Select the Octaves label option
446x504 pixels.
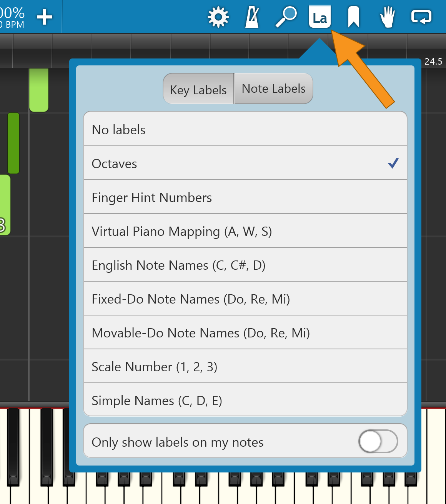(245, 163)
